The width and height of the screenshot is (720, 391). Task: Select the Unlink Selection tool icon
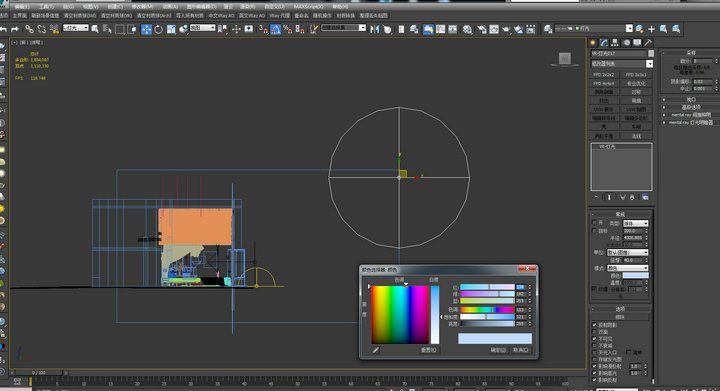(x=42, y=29)
